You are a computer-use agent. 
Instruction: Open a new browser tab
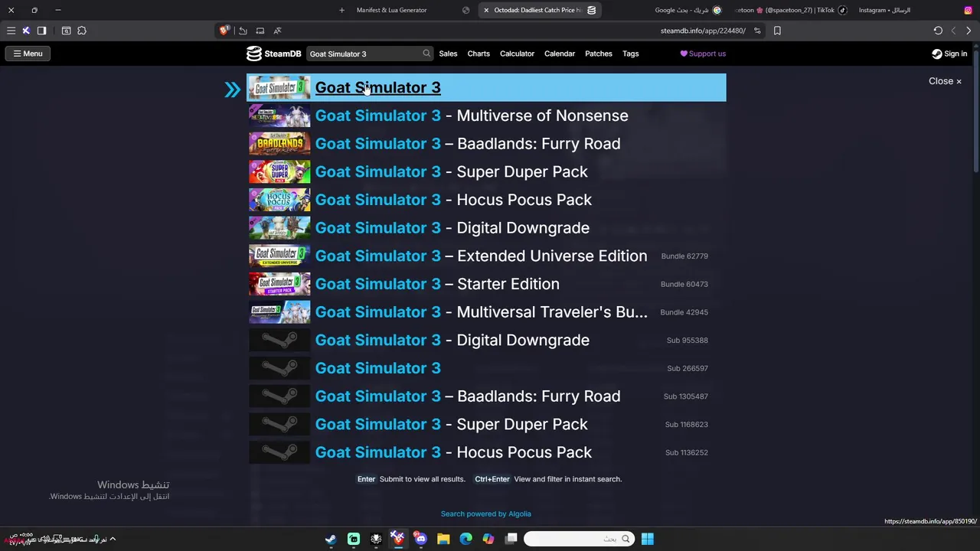coord(341,10)
